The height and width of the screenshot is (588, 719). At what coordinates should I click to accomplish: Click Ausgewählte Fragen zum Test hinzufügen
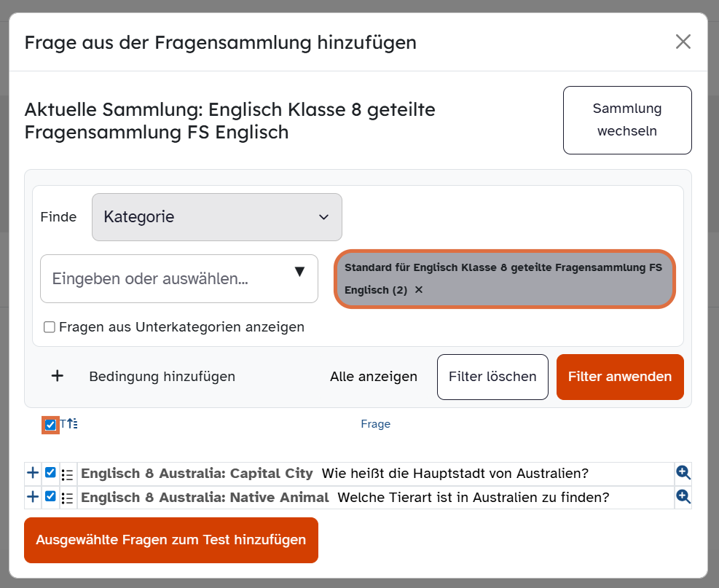pos(170,540)
